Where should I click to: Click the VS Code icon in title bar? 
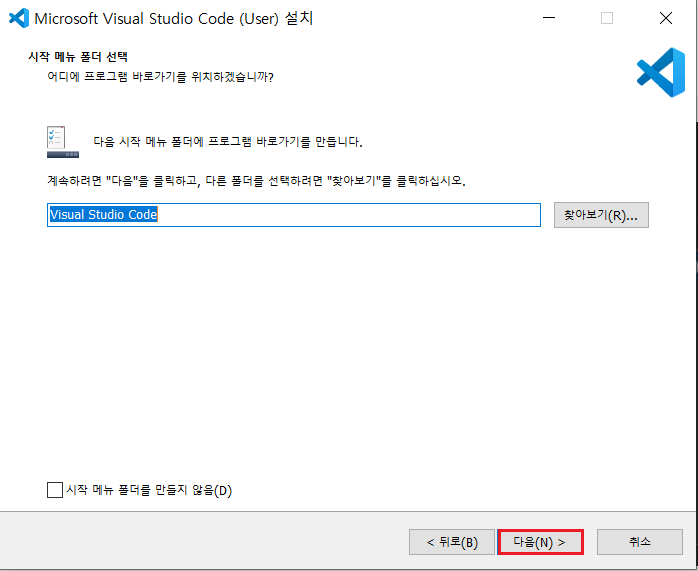17,18
